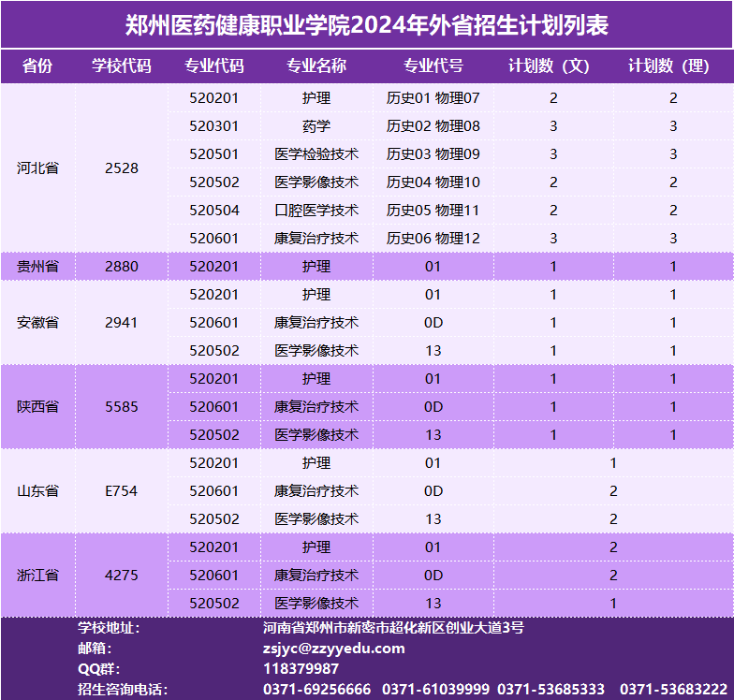Select the 学校代码 column header
This screenshot has width=734, height=700.
pyautogui.click(x=121, y=66)
